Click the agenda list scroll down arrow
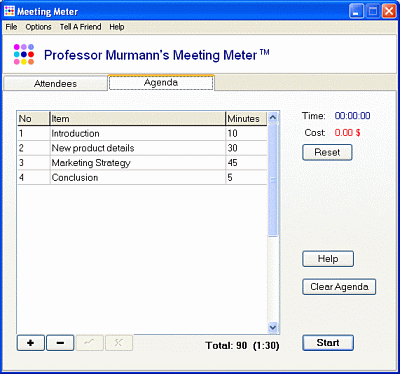The width and height of the screenshot is (400, 374). [x=273, y=328]
